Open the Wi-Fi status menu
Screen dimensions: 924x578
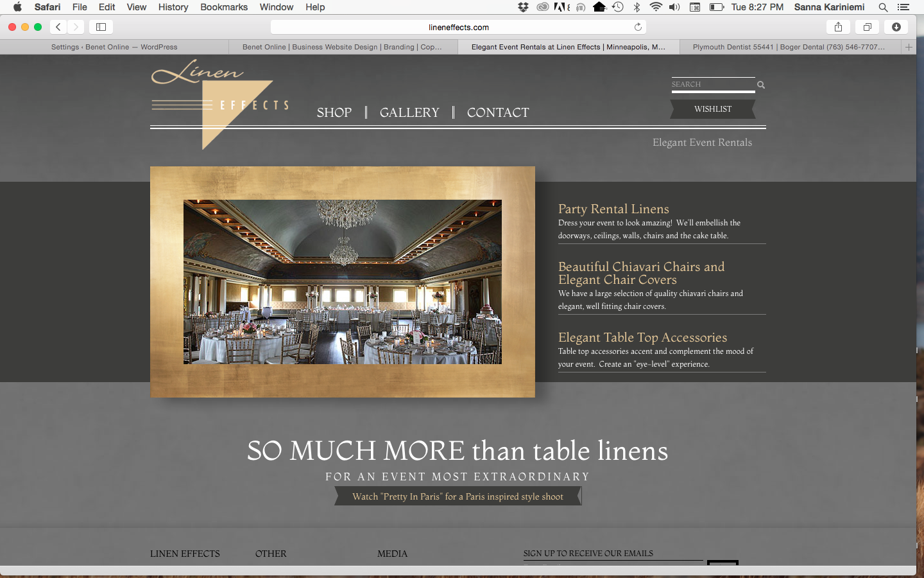pyautogui.click(x=655, y=7)
